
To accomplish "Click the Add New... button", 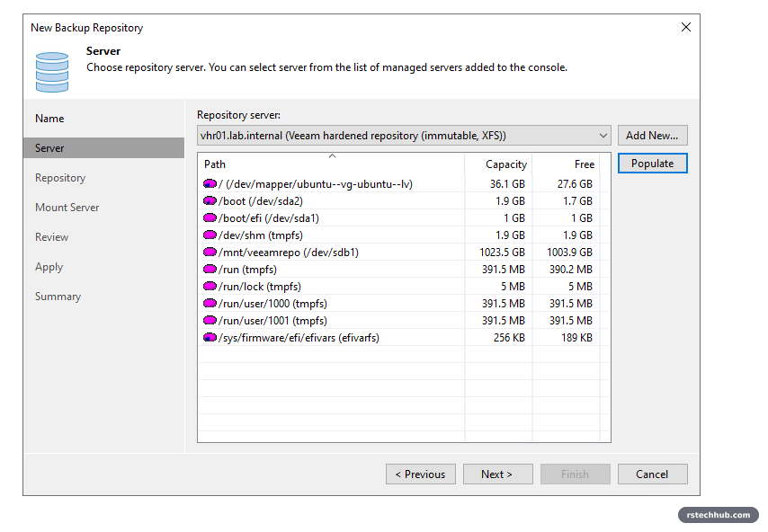I will click(652, 136).
